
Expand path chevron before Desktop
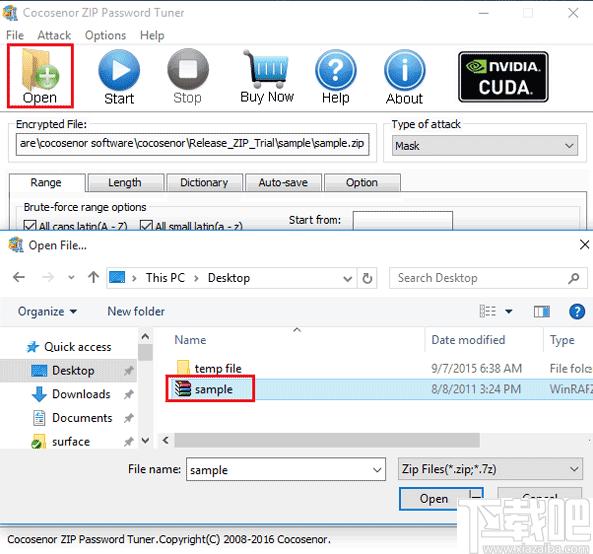(x=196, y=278)
